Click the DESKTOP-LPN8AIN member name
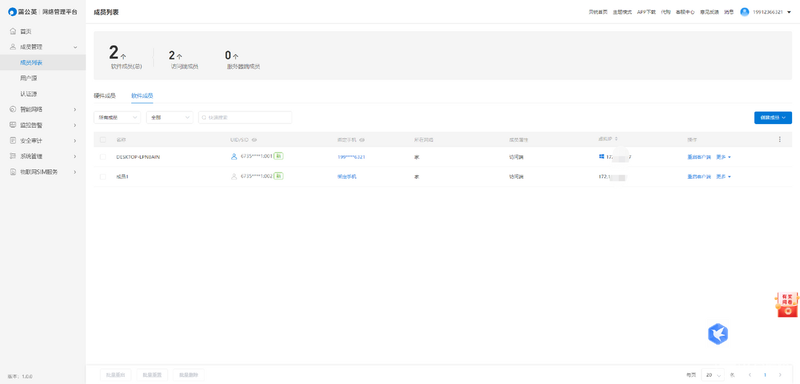Image resolution: width=800 pixels, height=384 pixels. (x=138, y=157)
